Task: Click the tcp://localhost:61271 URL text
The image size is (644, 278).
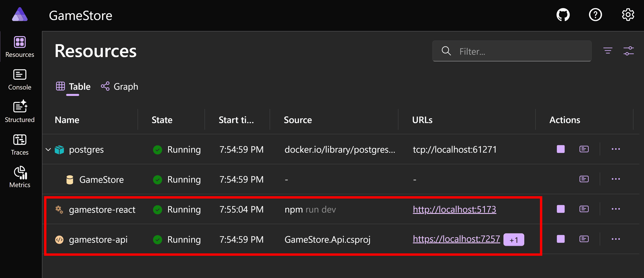Action: coord(455,150)
